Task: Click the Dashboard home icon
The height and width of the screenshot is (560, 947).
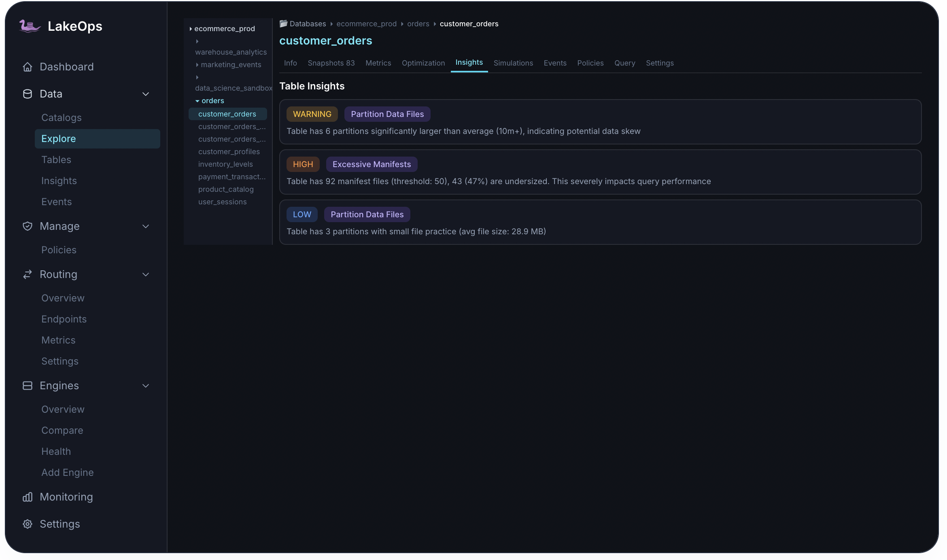Action: 28,67
